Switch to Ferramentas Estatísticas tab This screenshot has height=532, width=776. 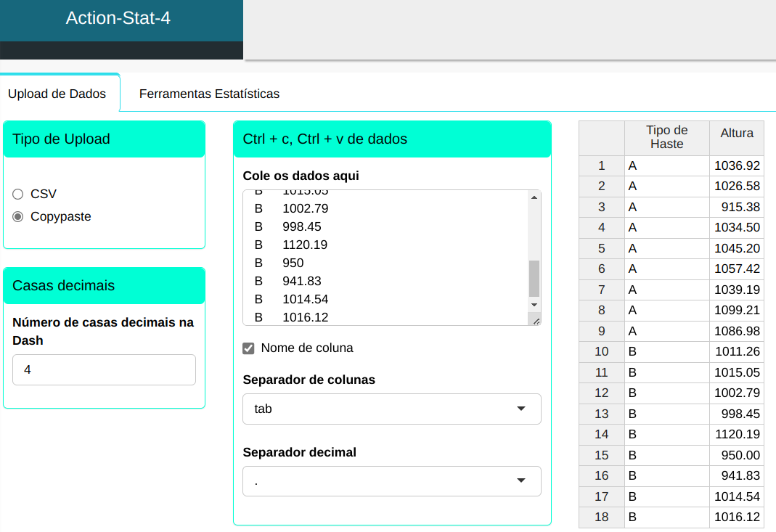pos(209,94)
